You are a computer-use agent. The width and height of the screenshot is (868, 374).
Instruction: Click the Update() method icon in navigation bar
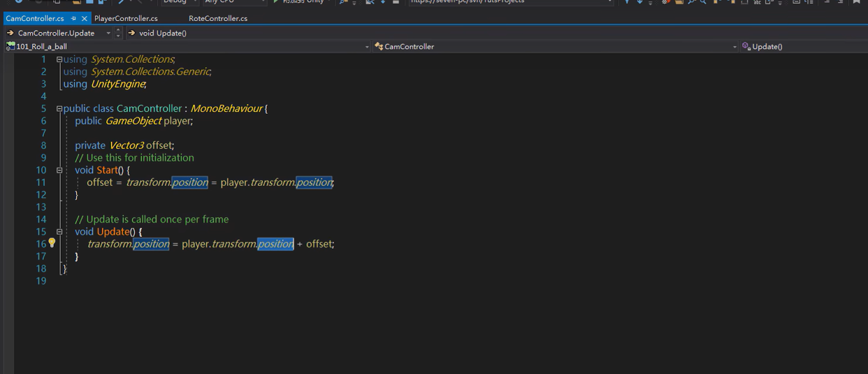(x=746, y=47)
